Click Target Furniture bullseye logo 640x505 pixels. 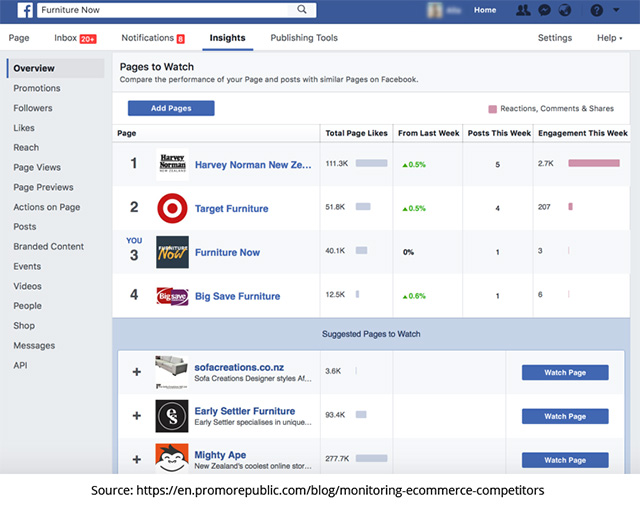[172, 208]
